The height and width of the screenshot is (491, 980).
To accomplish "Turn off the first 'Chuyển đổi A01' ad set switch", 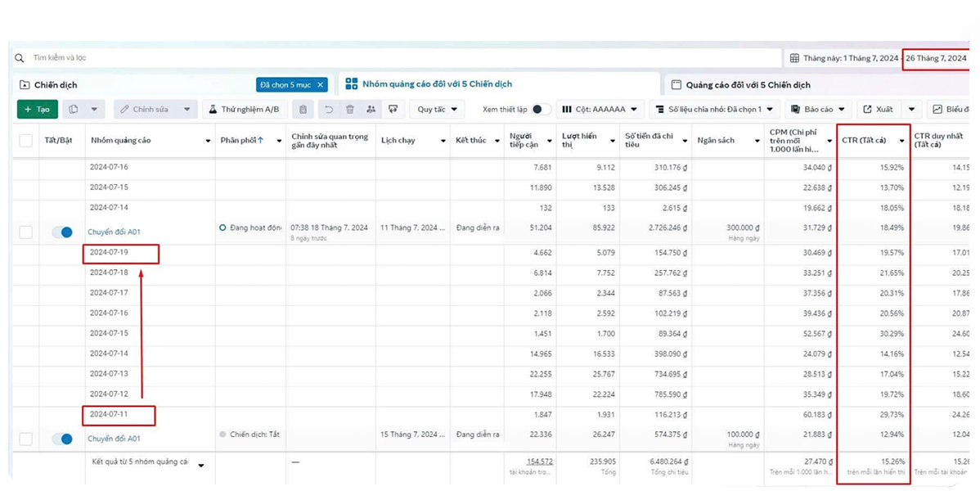I will tap(62, 232).
